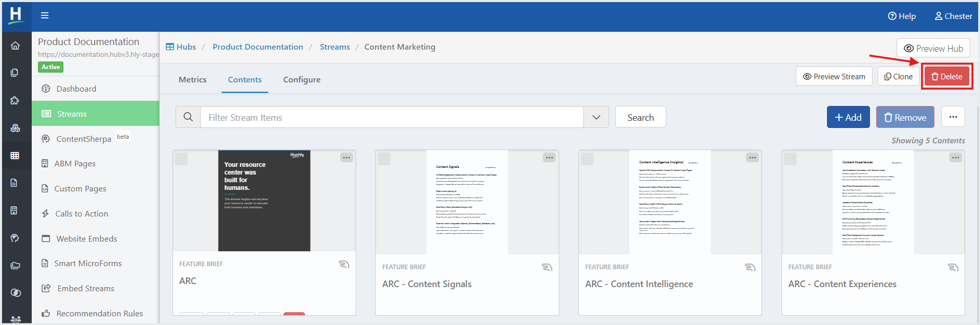Open the ARC - Content Experiences thumbnail
980x325 pixels.
873,202
